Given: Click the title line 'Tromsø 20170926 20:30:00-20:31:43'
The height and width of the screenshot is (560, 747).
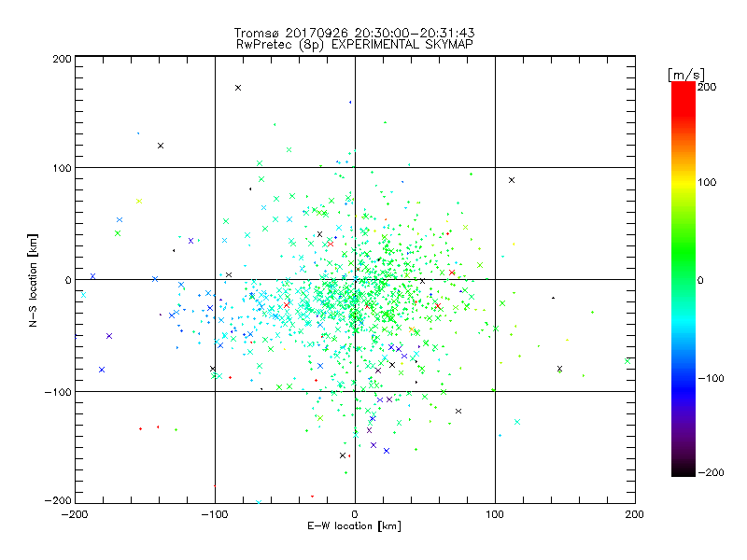Looking at the screenshot, I should click(x=354, y=33).
